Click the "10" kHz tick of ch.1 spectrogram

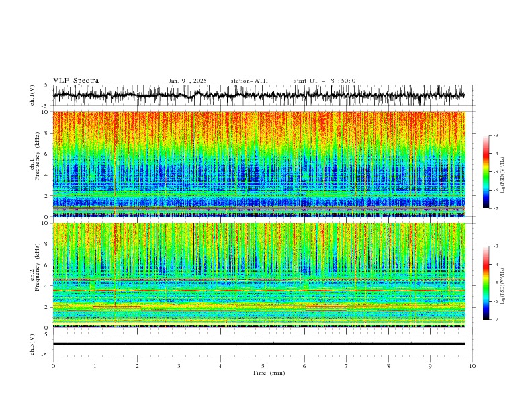click(x=46, y=112)
